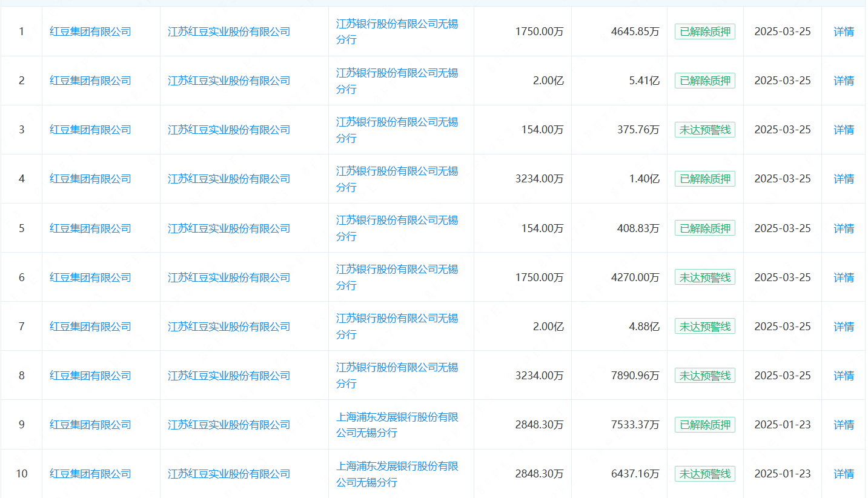The width and height of the screenshot is (868, 498).
Task: Select the value 408.83万
Action: 638,228
